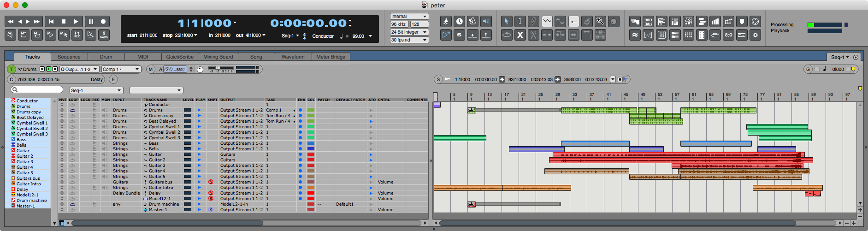Select the Scissors tool
868x231 pixels.
tap(533, 35)
